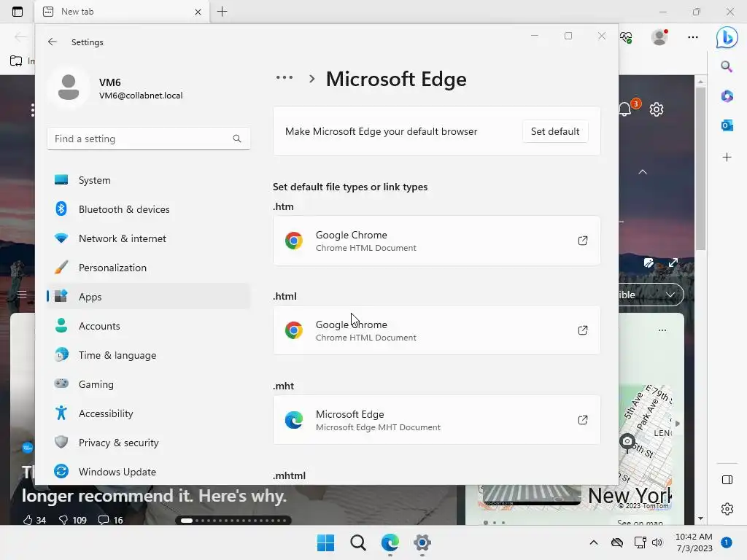This screenshot has width=747, height=560.
Task: Click the edit pencil icon on new tab page
Action: 649,262
